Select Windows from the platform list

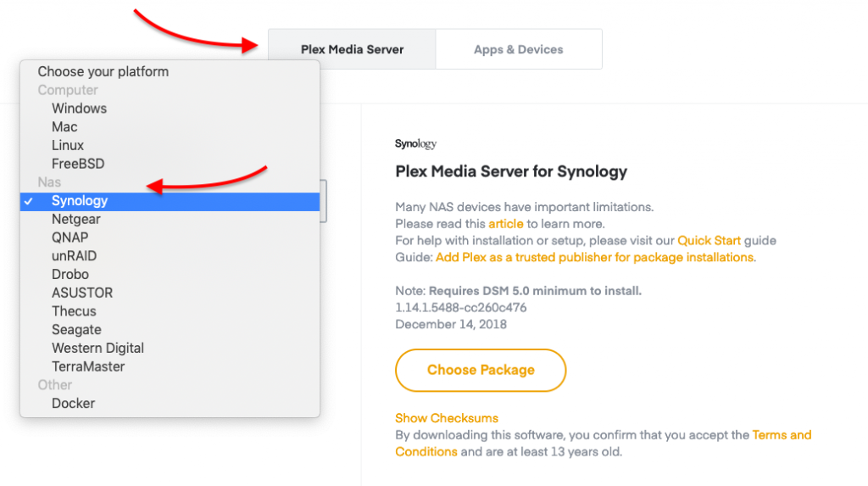79,109
